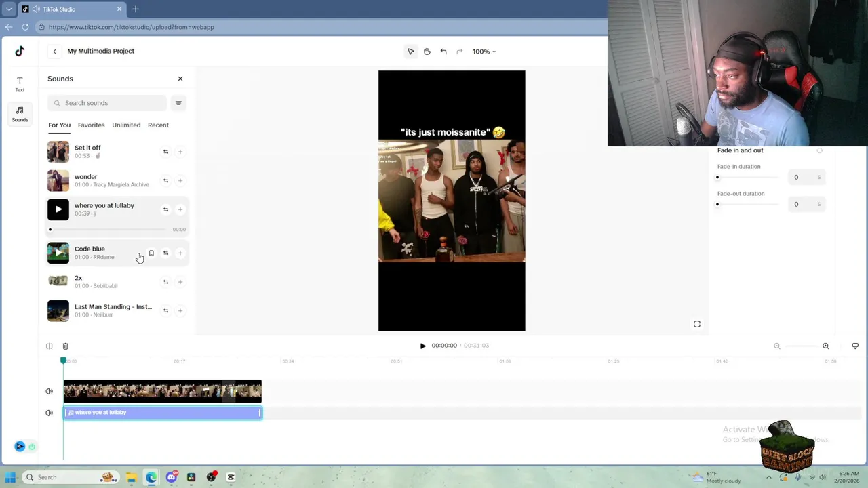Select the video clip on timeline
Screen dimensions: 868x488
click(163, 391)
